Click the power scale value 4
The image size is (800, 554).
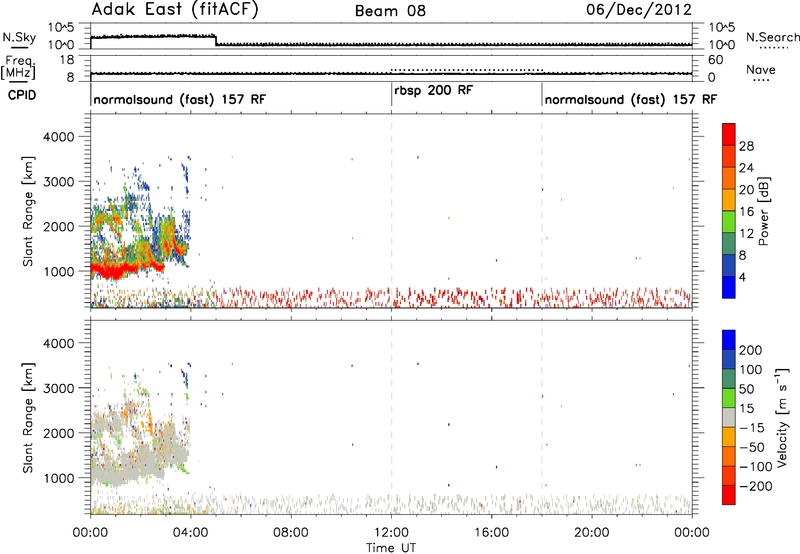point(742,277)
